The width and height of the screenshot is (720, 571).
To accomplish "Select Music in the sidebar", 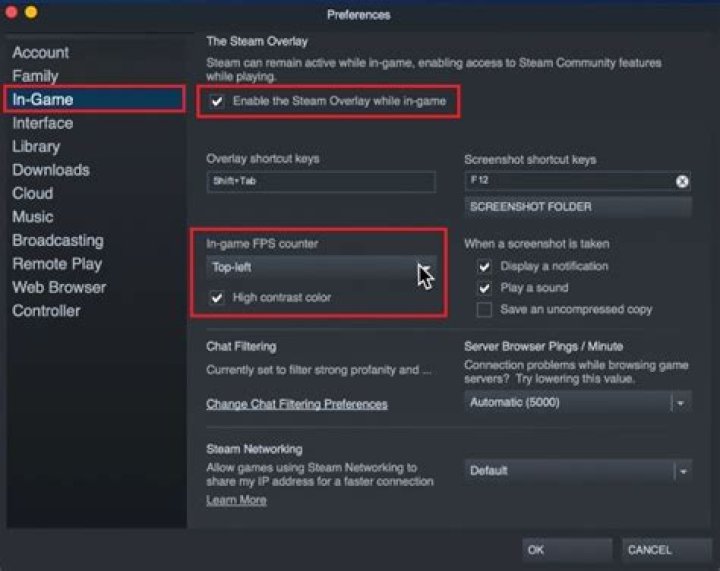I will tap(32, 217).
